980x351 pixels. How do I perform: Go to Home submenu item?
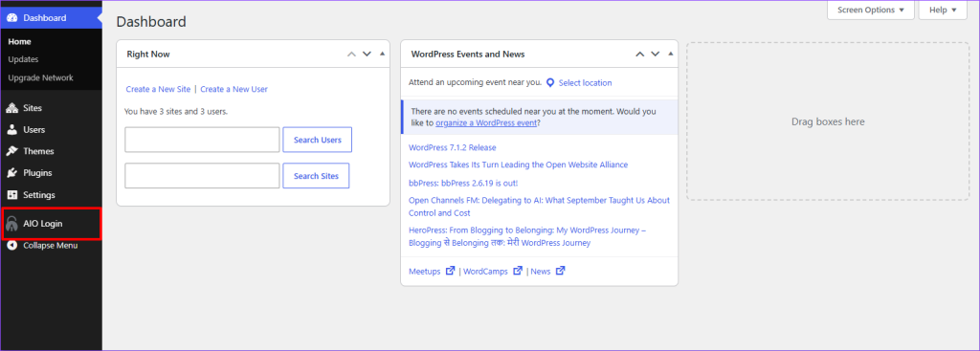(19, 42)
